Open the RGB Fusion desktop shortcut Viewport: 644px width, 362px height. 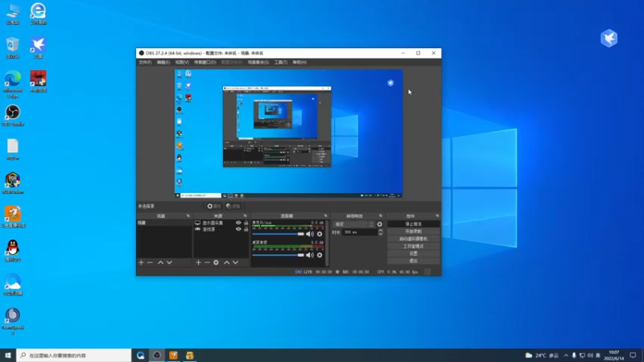pos(13,183)
